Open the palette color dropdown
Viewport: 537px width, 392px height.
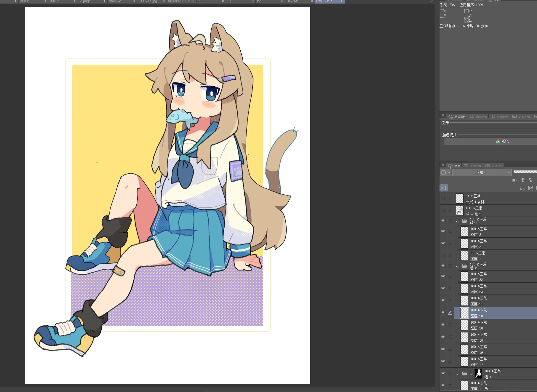[x=445, y=172]
